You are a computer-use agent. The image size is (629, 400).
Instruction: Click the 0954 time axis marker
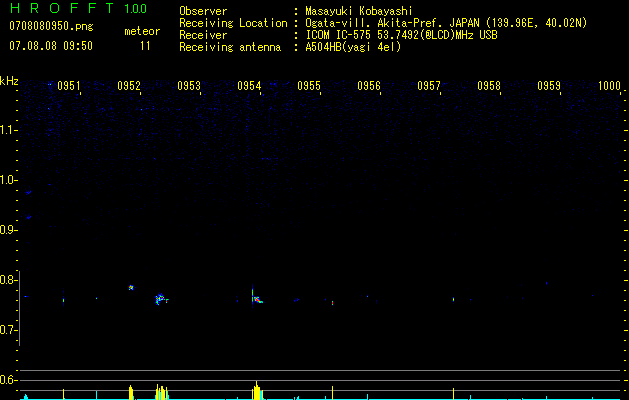pos(249,86)
